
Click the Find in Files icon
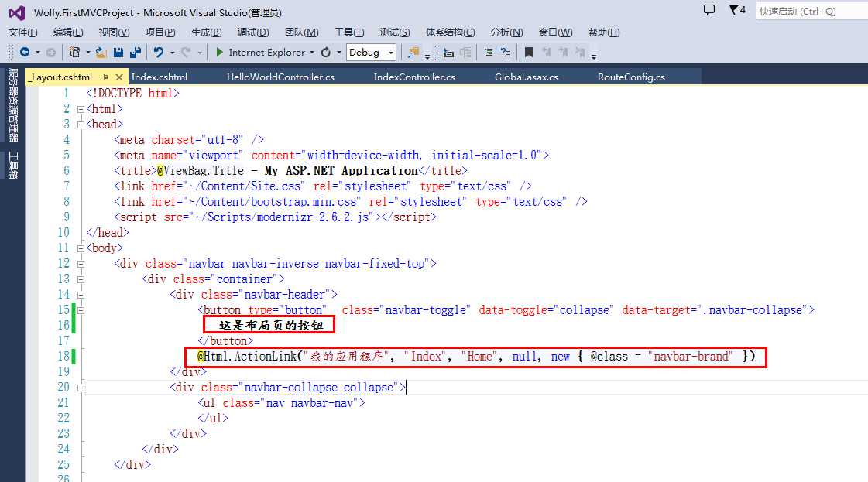point(413,52)
